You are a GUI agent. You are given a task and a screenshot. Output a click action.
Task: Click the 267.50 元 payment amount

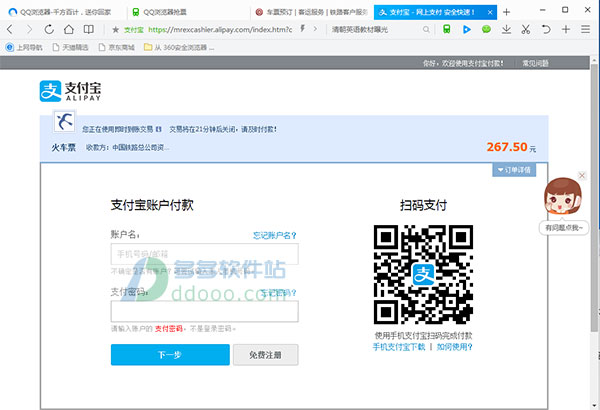pyautogui.click(x=511, y=147)
